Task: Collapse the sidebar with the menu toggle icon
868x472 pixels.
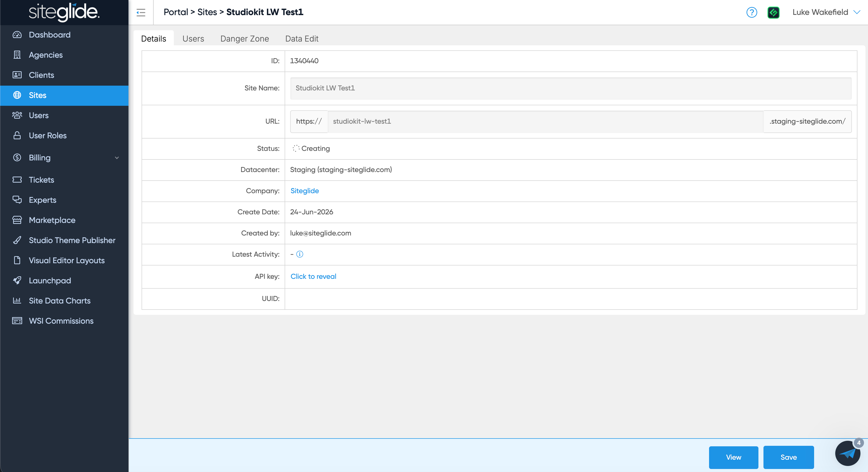Action: [x=141, y=13]
